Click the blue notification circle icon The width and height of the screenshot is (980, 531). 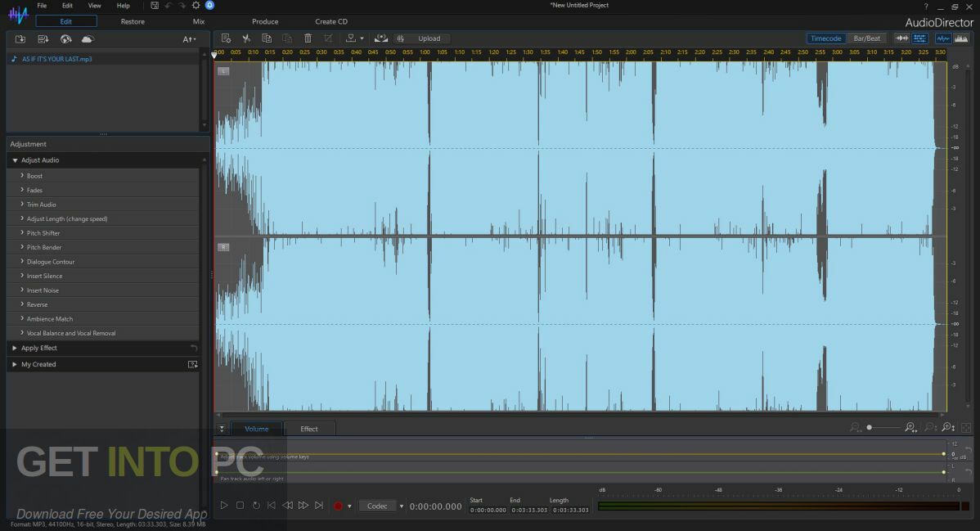210,5
